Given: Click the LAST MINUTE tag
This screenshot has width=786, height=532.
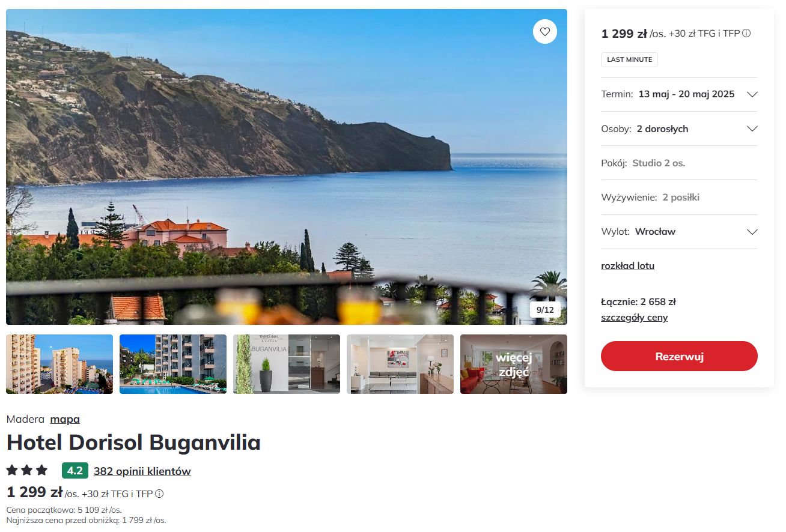Looking at the screenshot, I should pyautogui.click(x=629, y=59).
